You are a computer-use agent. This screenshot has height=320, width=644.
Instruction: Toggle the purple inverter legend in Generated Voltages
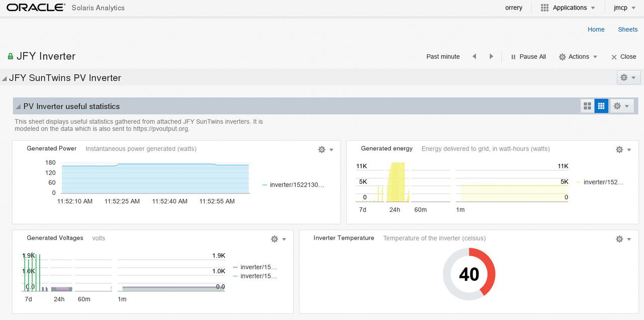pos(255,267)
